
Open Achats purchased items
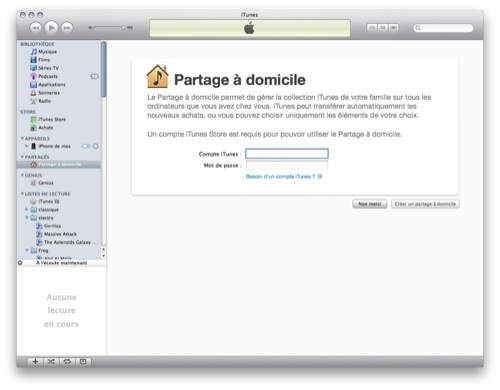[42, 128]
